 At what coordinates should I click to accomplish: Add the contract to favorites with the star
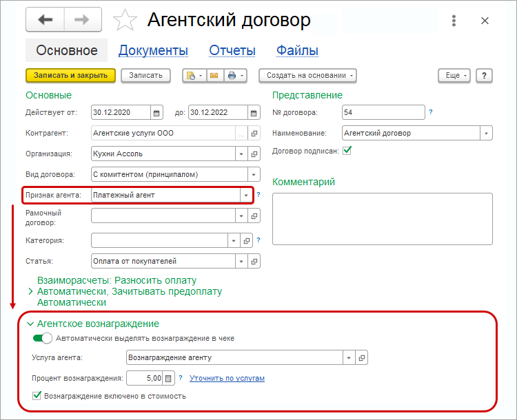click(125, 20)
